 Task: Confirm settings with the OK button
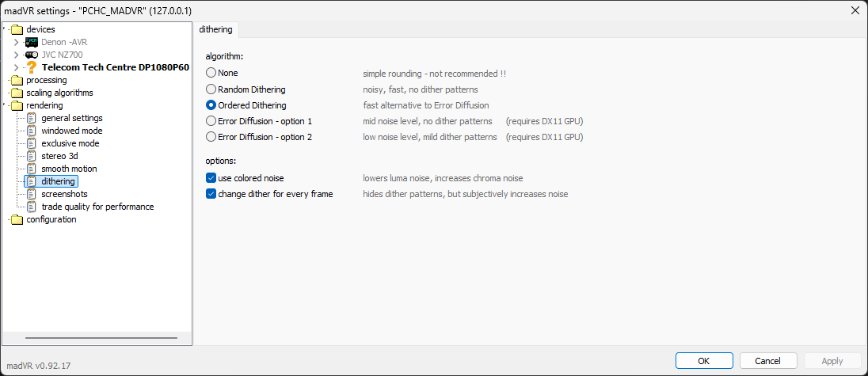(703, 361)
